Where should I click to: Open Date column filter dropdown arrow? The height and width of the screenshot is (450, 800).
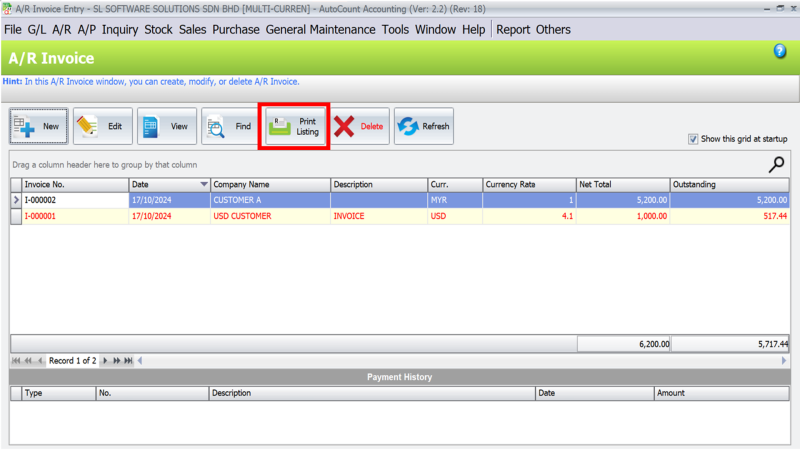[204, 184]
